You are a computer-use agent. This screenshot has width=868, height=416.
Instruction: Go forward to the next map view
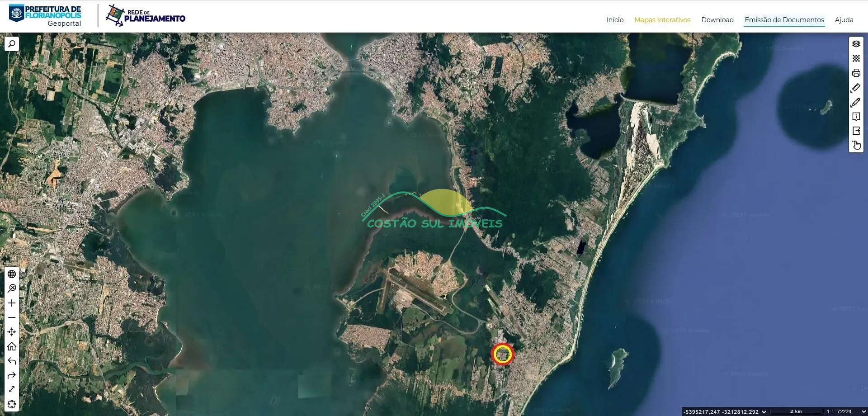(12, 375)
